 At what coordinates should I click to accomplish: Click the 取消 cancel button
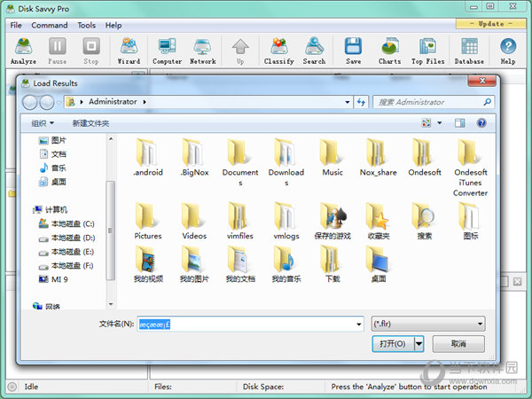pos(458,344)
